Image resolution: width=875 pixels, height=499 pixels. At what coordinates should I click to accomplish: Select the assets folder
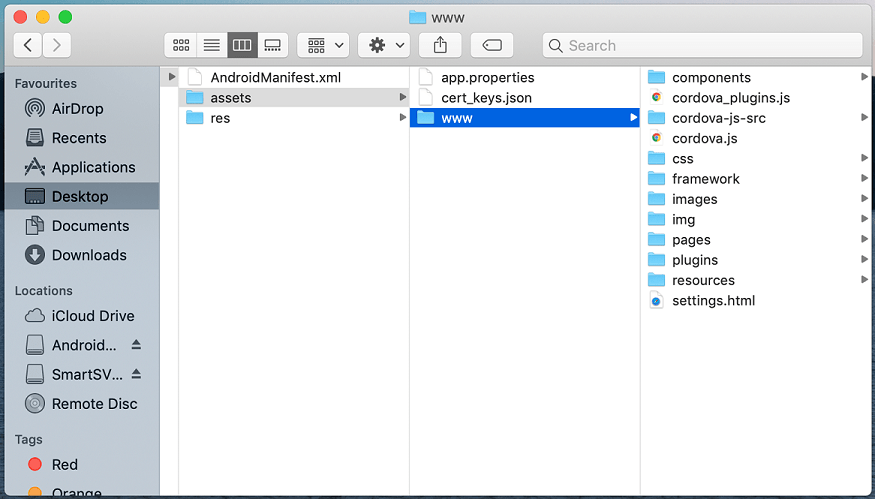[x=294, y=98]
